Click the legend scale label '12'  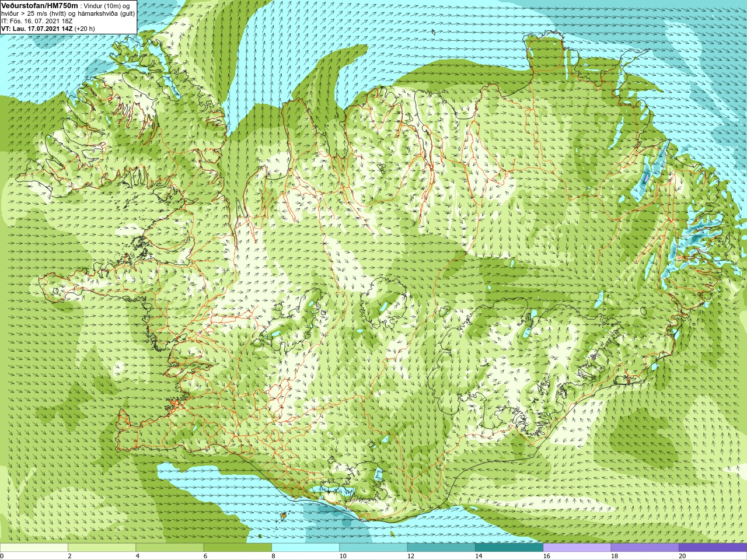pos(411,556)
